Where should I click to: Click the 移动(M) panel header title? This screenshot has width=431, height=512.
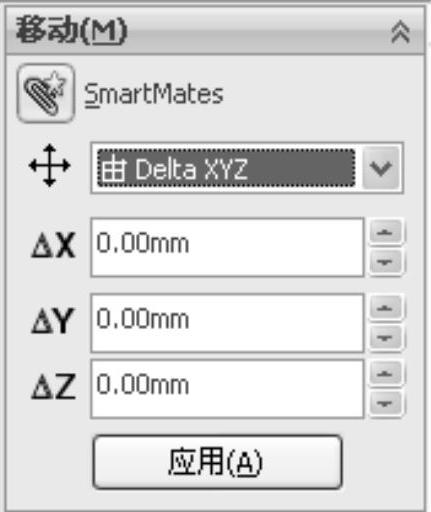72,31
